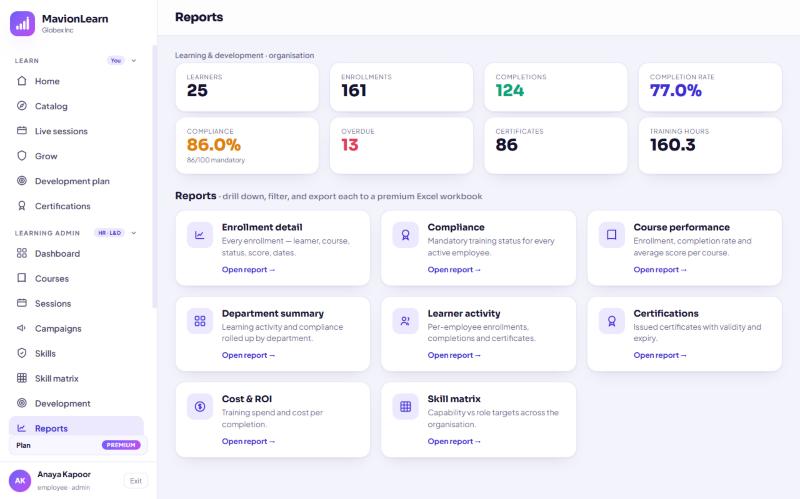
Task: Collapse the Learning Admin section chevron
Action: pos(134,233)
